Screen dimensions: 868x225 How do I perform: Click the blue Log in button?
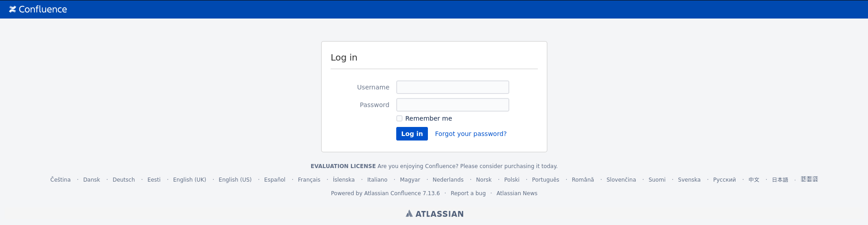(412, 134)
